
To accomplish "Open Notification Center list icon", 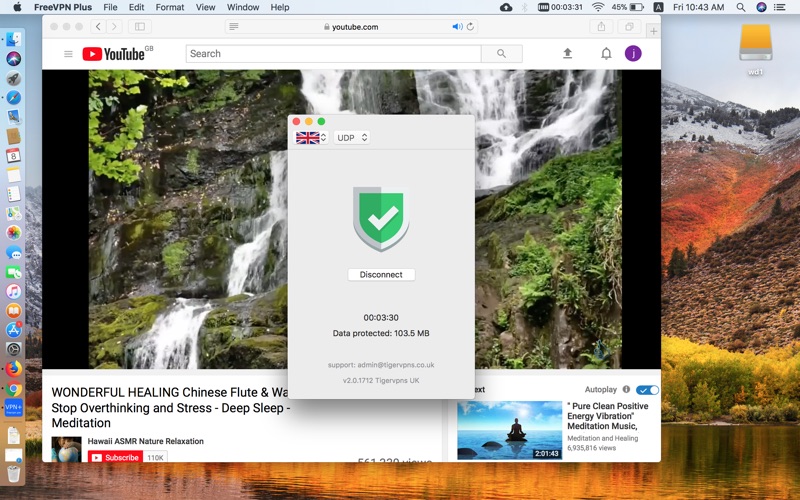I will point(780,7).
